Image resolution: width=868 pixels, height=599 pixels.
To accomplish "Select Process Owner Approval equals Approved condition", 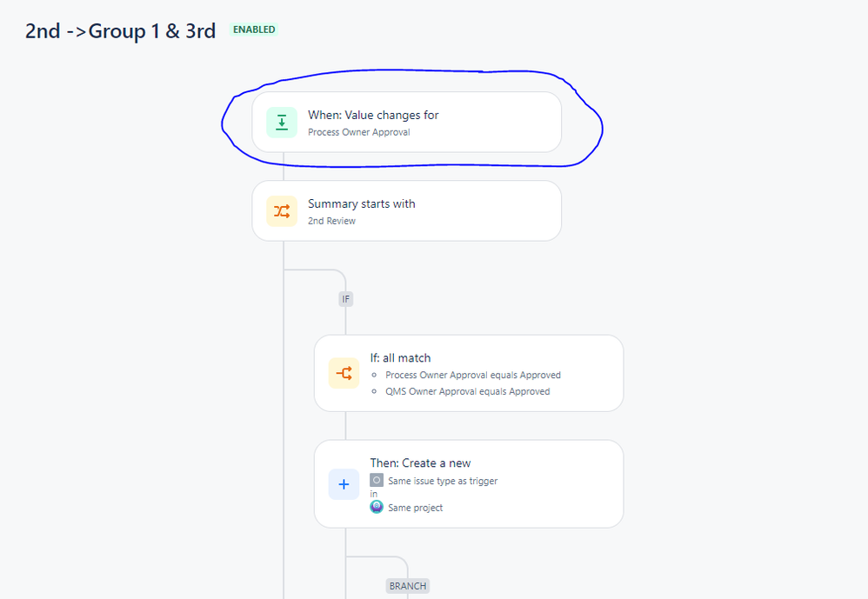I will (x=473, y=375).
